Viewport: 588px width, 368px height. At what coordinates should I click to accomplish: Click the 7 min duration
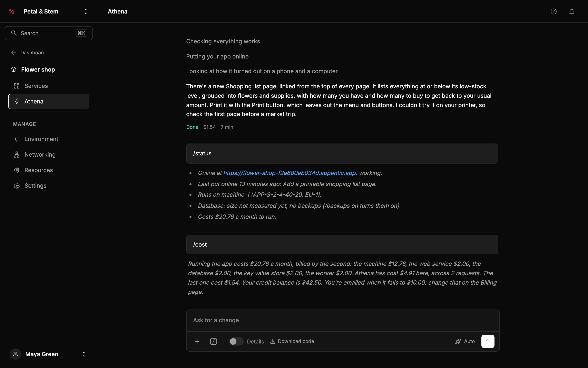pyautogui.click(x=227, y=127)
